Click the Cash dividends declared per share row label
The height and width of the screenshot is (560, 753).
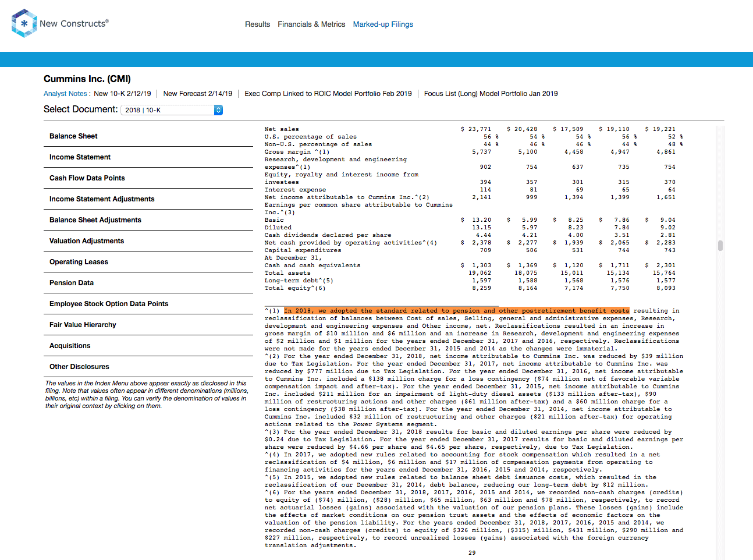[328, 235]
